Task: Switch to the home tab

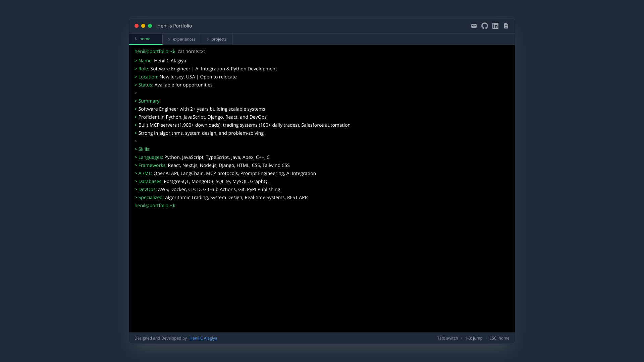Action: click(x=146, y=39)
